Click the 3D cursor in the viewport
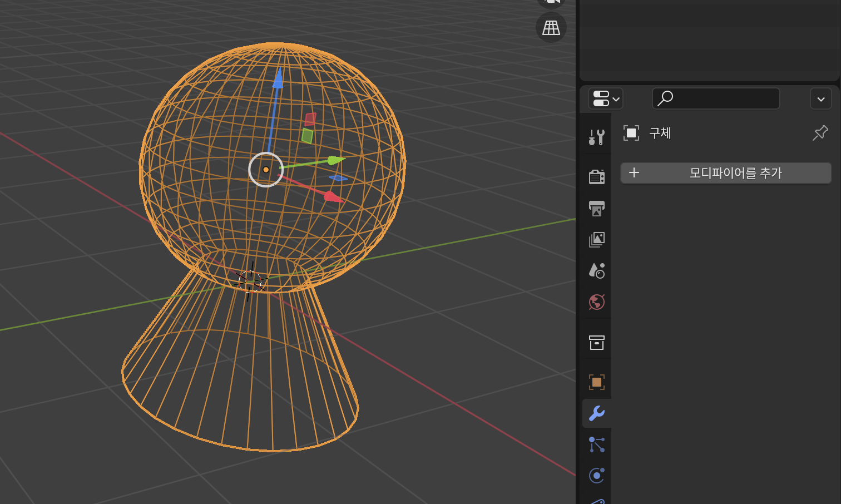This screenshot has height=504, width=841. click(250, 281)
